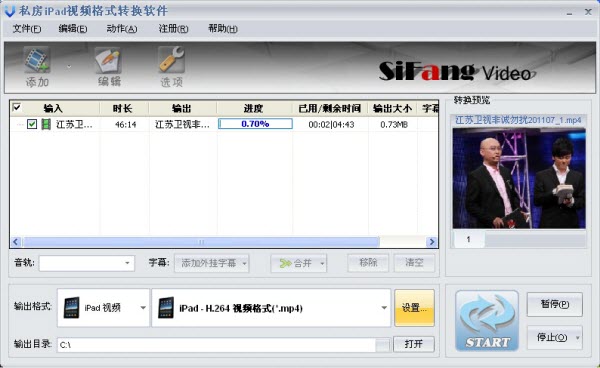Click the iPad icon in 输出格式 category box
The width and height of the screenshot is (600, 368).
(72, 308)
